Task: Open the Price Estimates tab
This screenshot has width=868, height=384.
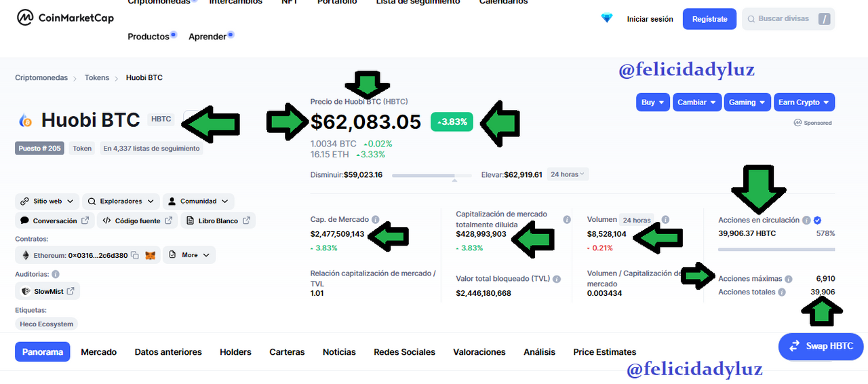Action: coord(605,352)
